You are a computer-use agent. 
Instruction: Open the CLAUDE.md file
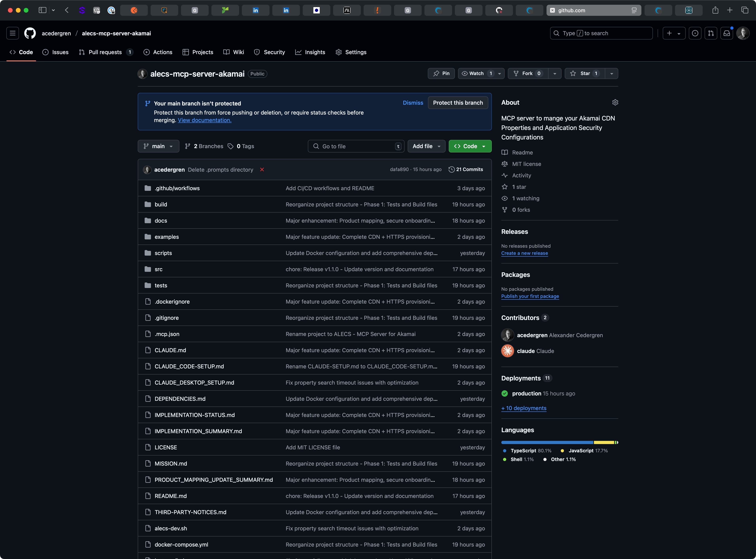[170, 350]
